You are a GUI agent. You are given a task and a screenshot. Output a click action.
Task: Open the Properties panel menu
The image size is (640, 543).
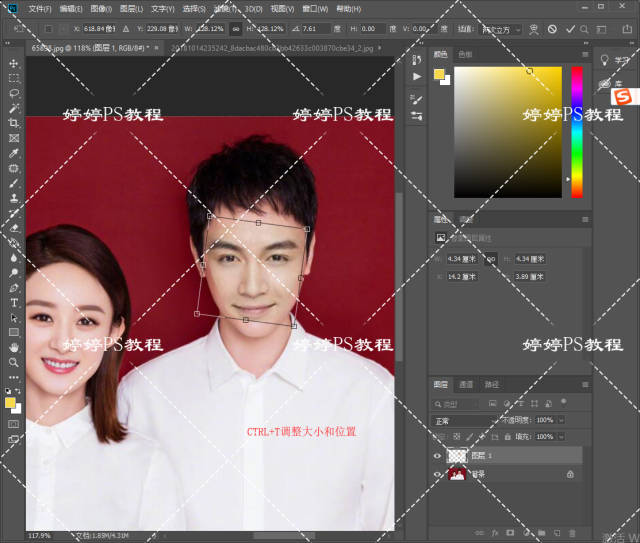585,220
